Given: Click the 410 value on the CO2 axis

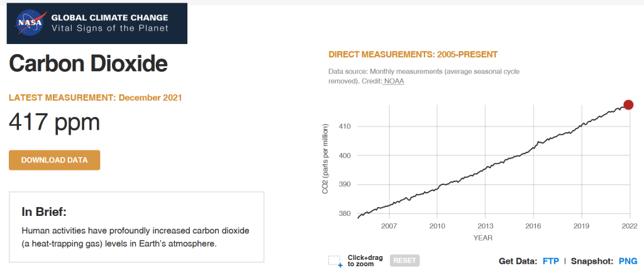Looking at the screenshot, I should (345, 127).
